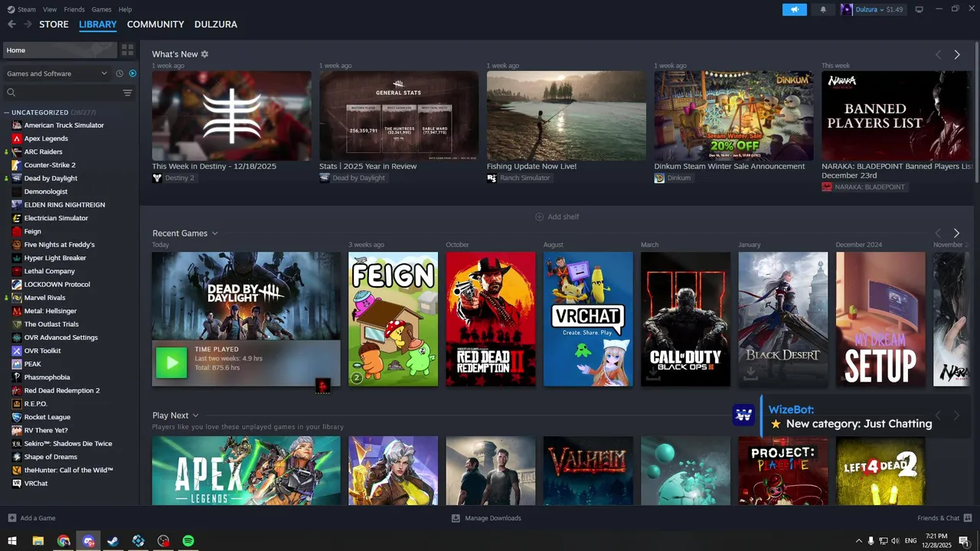Toggle the ready to play filter
The image size is (980, 551).
pos(132,73)
